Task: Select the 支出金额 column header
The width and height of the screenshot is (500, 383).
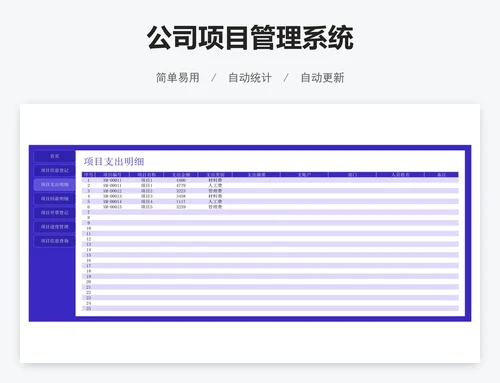Action: pos(181,175)
